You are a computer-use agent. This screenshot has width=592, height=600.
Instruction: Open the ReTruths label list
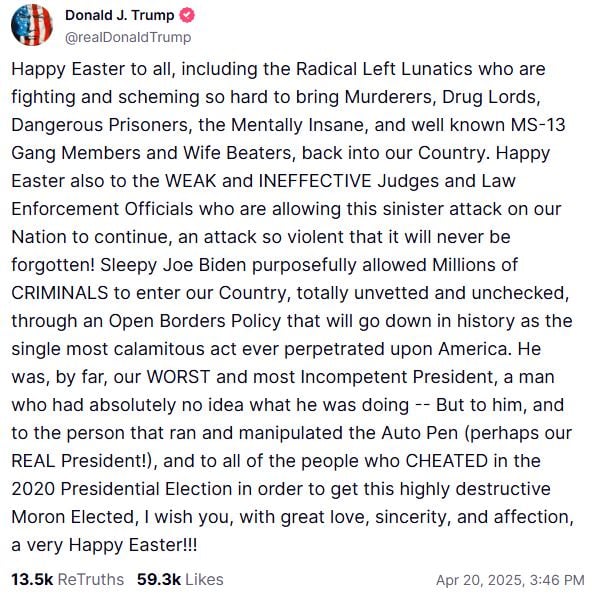point(91,579)
